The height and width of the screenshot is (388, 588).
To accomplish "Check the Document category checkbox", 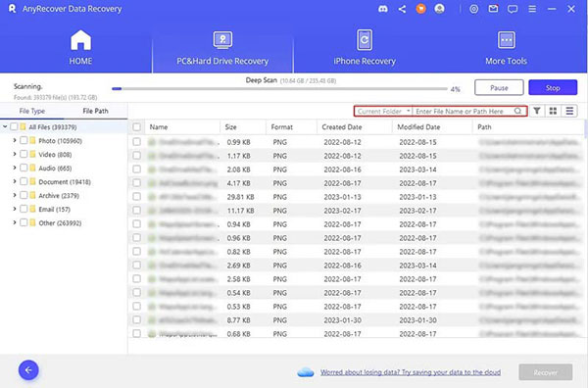I will pyautogui.click(x=24, y=182).
